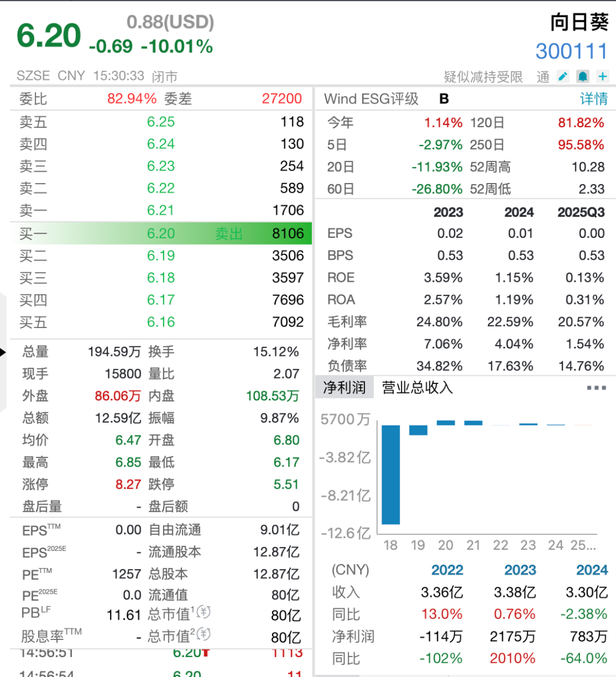Screen dimensions: 616x677
Task: Click the currency switch icon beside 总市值2
Action: coord(203,634)
